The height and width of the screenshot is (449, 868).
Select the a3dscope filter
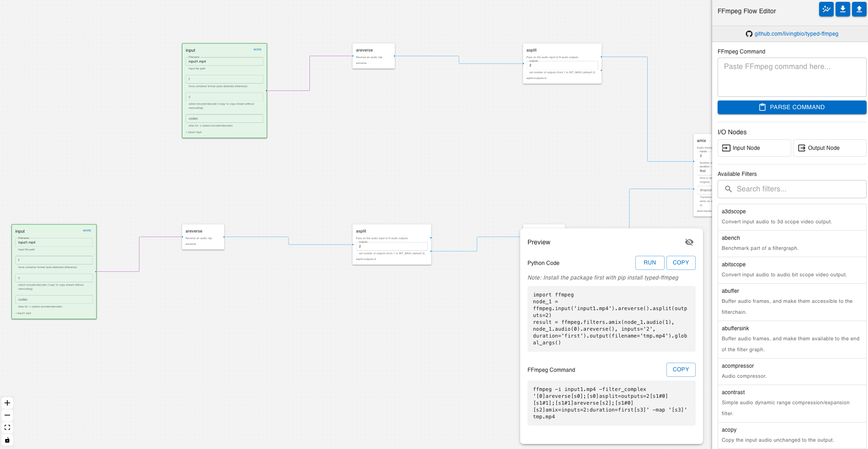792,217
